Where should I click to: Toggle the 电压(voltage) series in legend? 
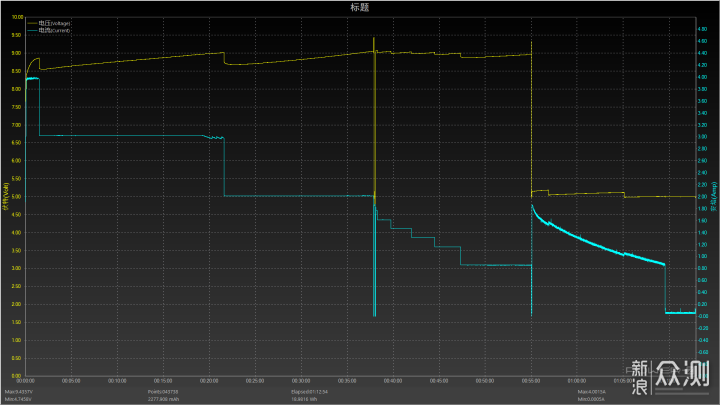pos(54,22)
